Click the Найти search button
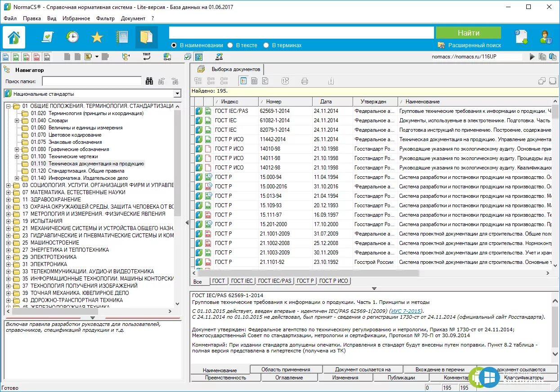Viewport: 560px width, 392px height. pos(468,33)
